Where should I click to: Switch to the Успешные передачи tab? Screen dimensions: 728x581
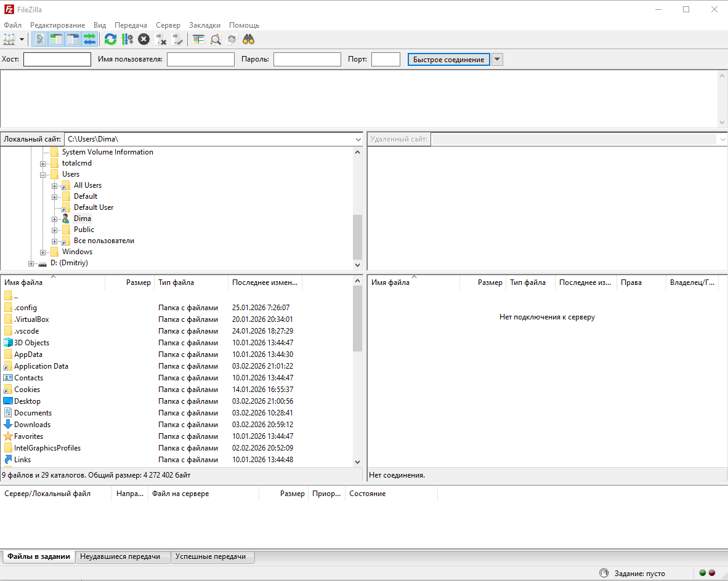click(212, 556)
